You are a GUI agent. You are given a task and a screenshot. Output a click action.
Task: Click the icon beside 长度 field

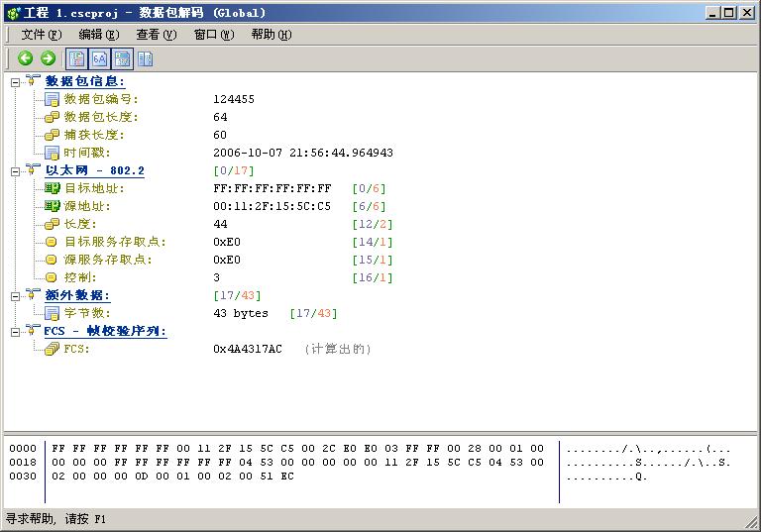point(52,224)
